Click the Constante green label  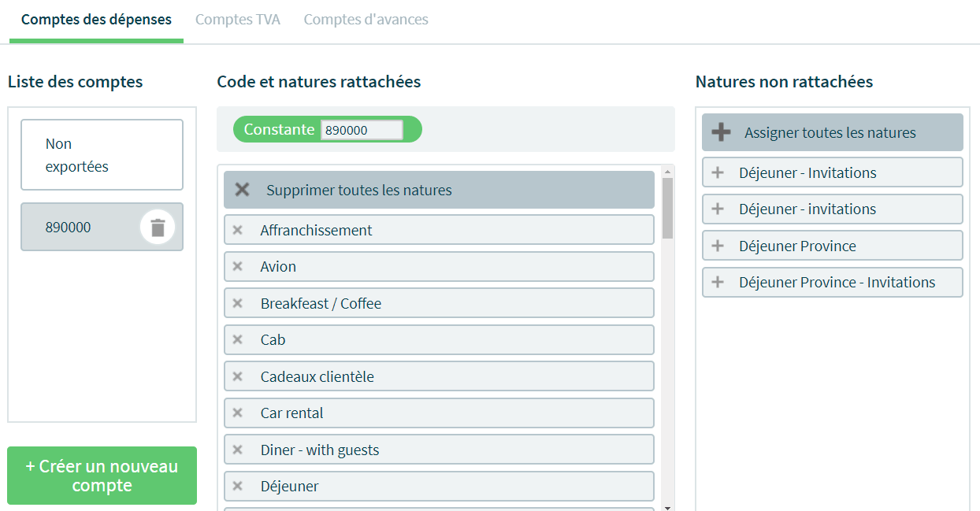(x=279, y=129)
